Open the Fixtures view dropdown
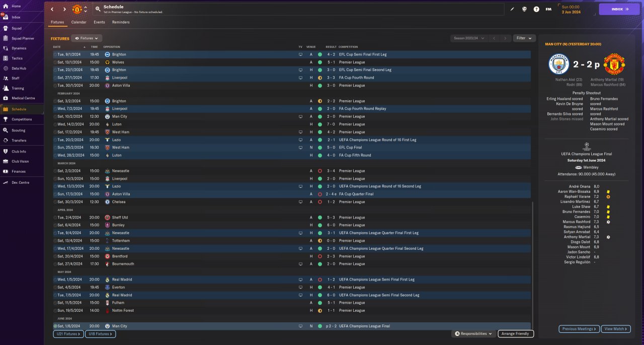 click(87, 38)
